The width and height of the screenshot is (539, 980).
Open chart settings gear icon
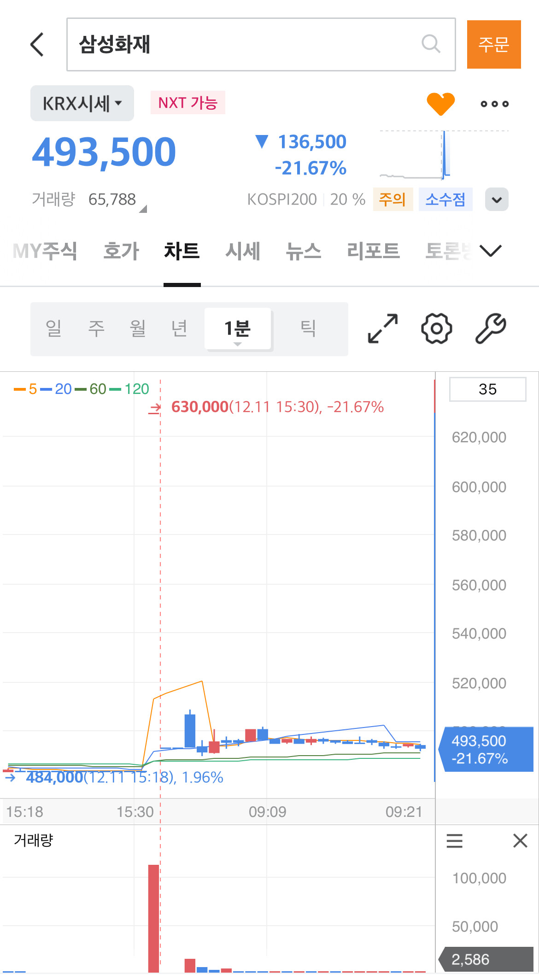[x=436, y=329]
